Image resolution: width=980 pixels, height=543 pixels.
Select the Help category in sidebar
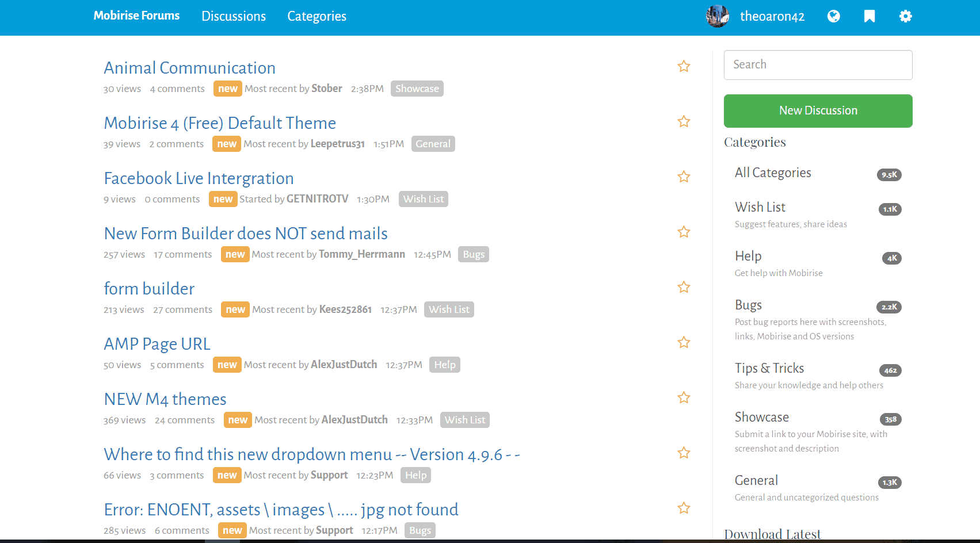(748, 256)
